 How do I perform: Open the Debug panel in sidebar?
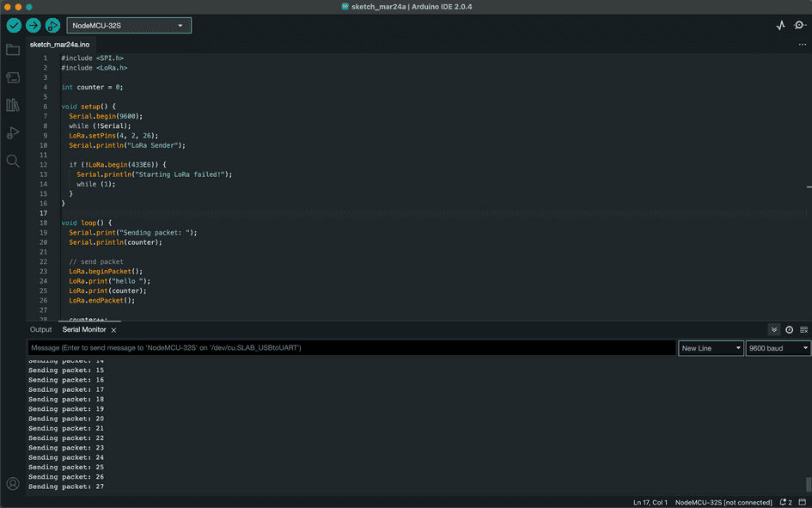click(13, 133)
